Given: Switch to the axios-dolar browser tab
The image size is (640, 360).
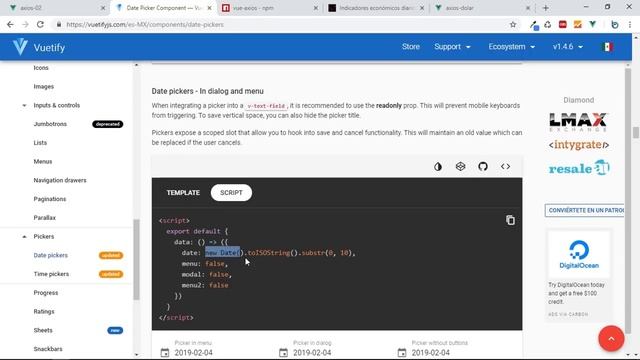Looking at the screenshot, I should click(x=482, y=8).
